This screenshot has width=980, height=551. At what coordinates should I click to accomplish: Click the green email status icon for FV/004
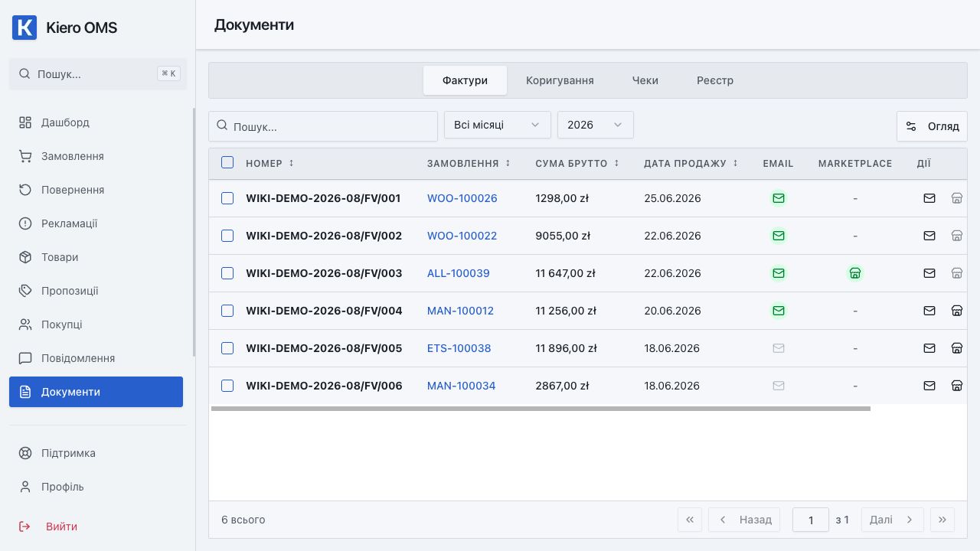pyautogui.click(x=779, y=311)
